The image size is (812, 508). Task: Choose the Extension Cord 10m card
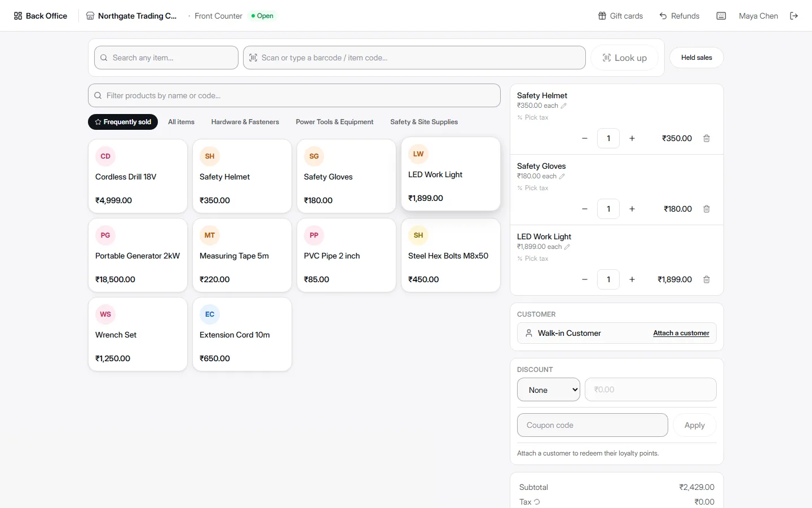(242, 334)
